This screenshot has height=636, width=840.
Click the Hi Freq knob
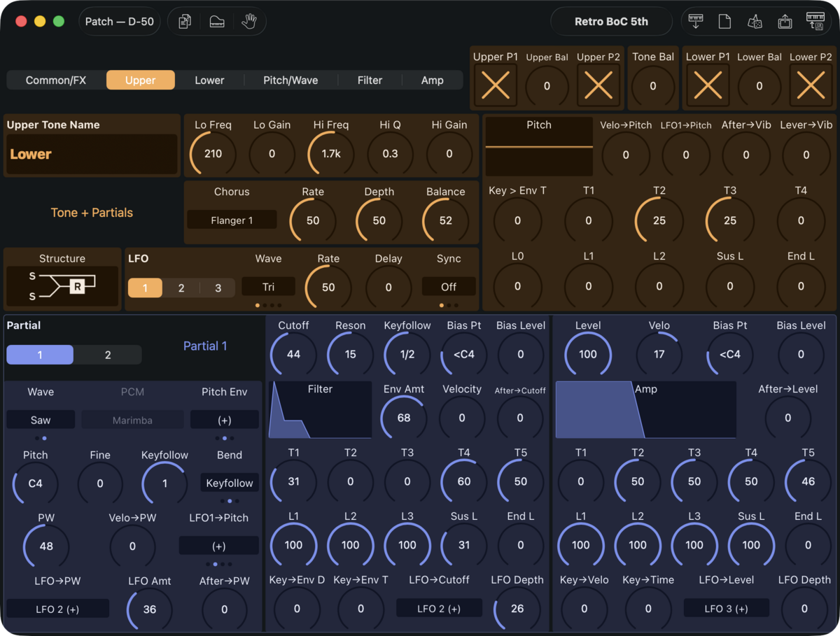[331, 153]
